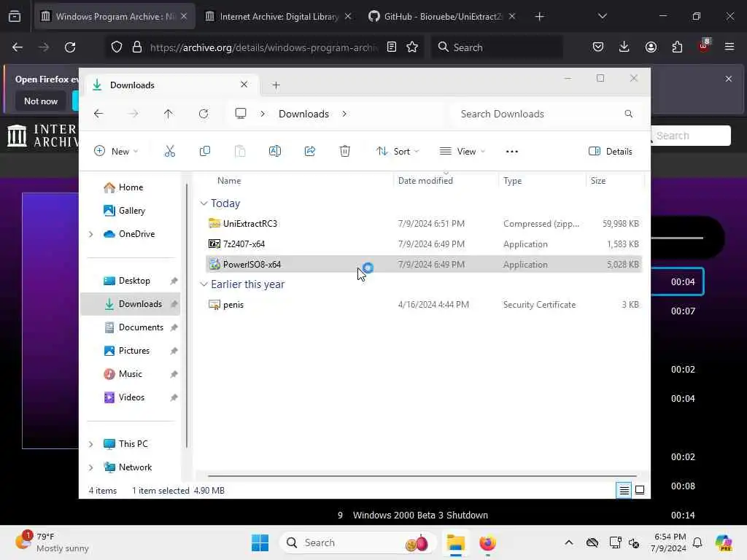747x560 pixels.
Task: Click the Cut icon in Explorer toolbar
Action: pyautogui.click(x=169, y=152)
